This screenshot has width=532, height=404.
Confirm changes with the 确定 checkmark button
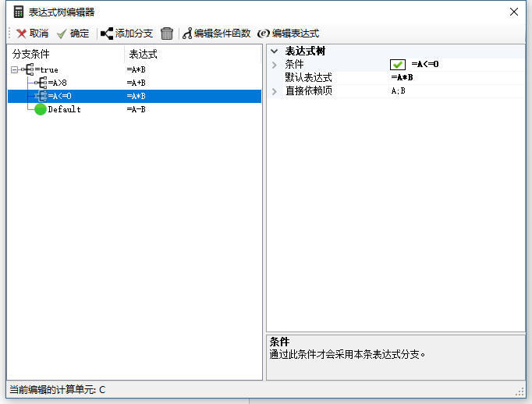[62, 34]
